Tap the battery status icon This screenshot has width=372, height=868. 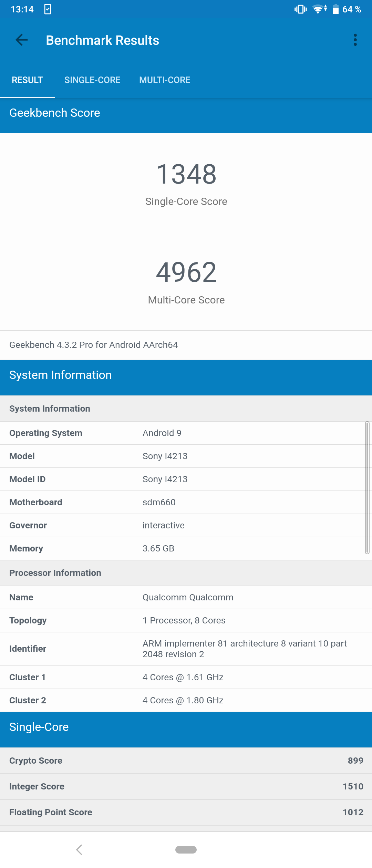point(335,9)
